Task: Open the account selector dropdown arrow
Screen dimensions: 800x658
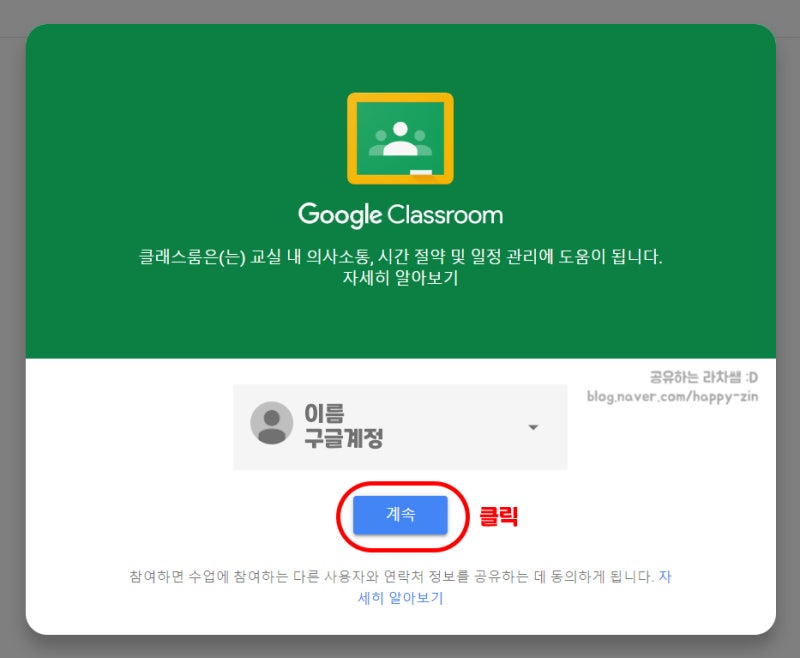Action: 533,427
